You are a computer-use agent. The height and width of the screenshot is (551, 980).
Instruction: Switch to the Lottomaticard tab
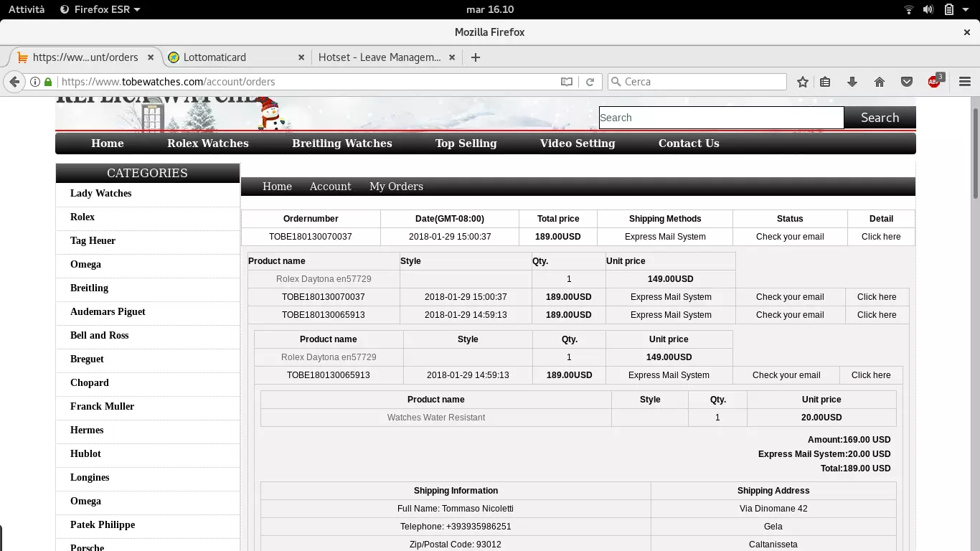coord(235,57)
